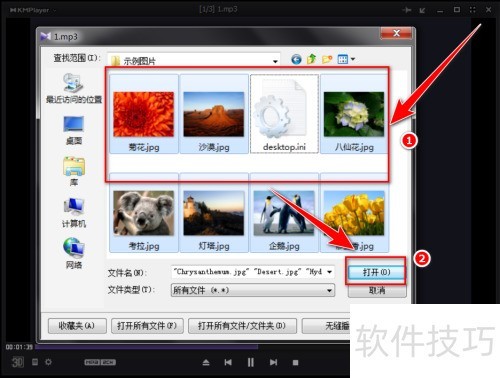Skip to next track in KMPlayer

coord(273,362)
